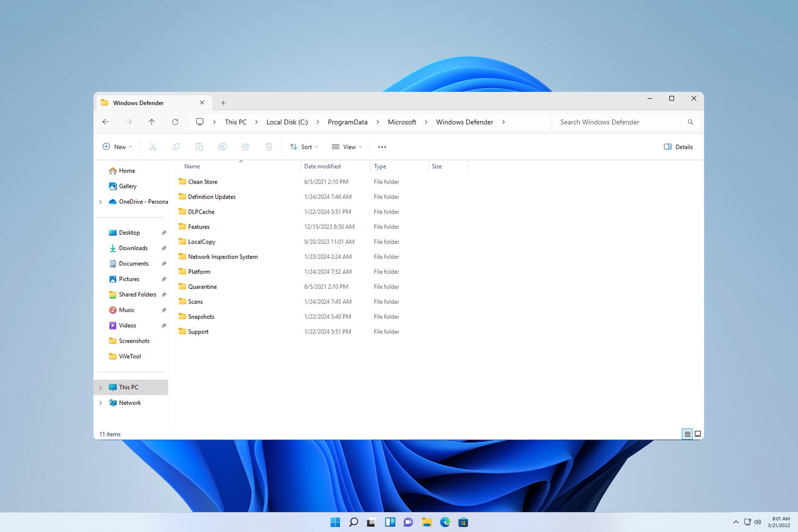Unpin Desktop from quick access
Screen dimensions: 798x532
tap(164, 233)
